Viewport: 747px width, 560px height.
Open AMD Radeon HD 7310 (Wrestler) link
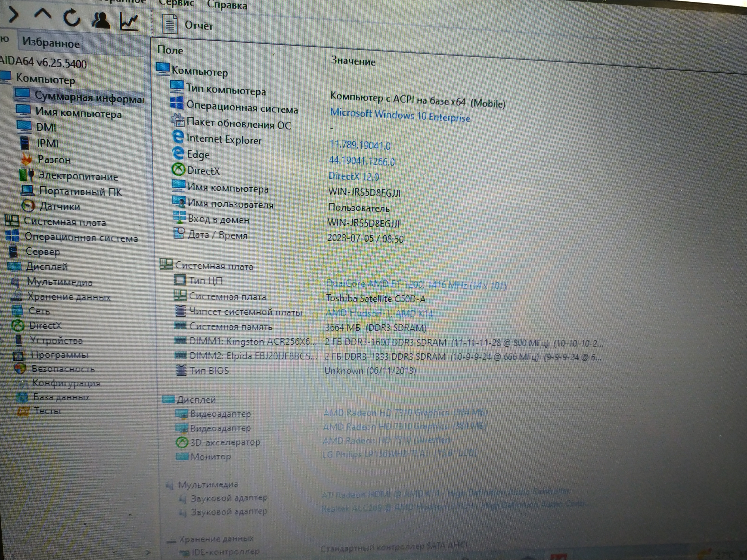click(x=387, y=440)
